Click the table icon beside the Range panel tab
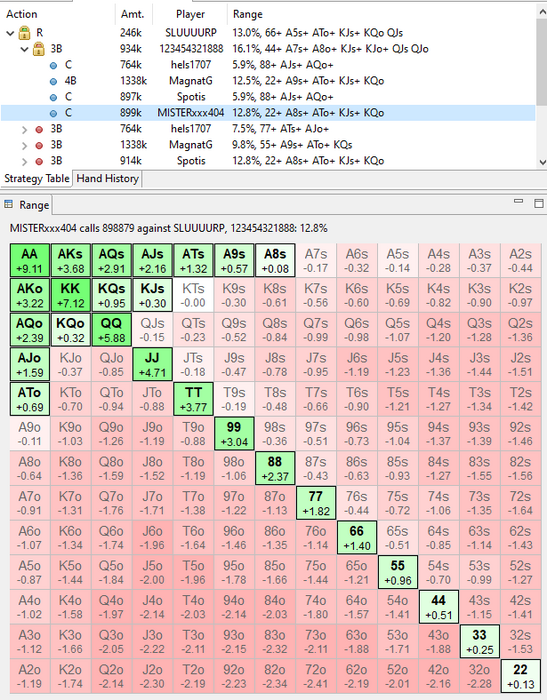The width and height of the screenshot is (547, 700). 8,204
